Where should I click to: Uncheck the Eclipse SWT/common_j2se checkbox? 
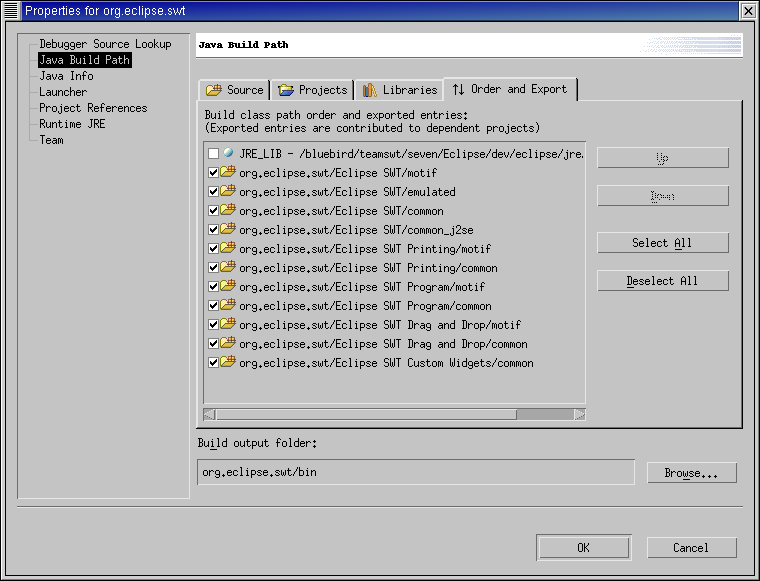click(x=213, y=229)
